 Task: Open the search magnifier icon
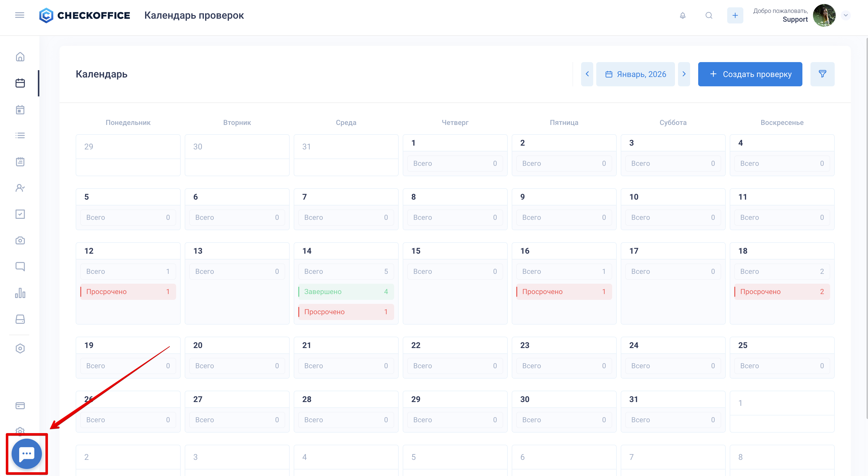coord(709,15)
